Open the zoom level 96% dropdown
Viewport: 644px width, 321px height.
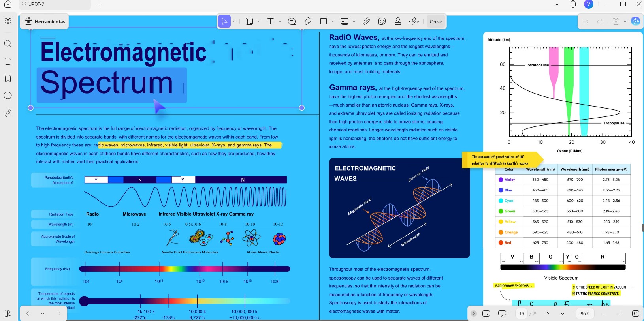[585, 313]
